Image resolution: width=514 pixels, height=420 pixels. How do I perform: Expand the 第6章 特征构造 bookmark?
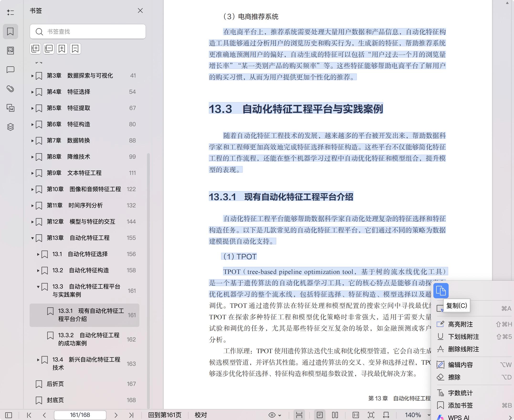32,125
